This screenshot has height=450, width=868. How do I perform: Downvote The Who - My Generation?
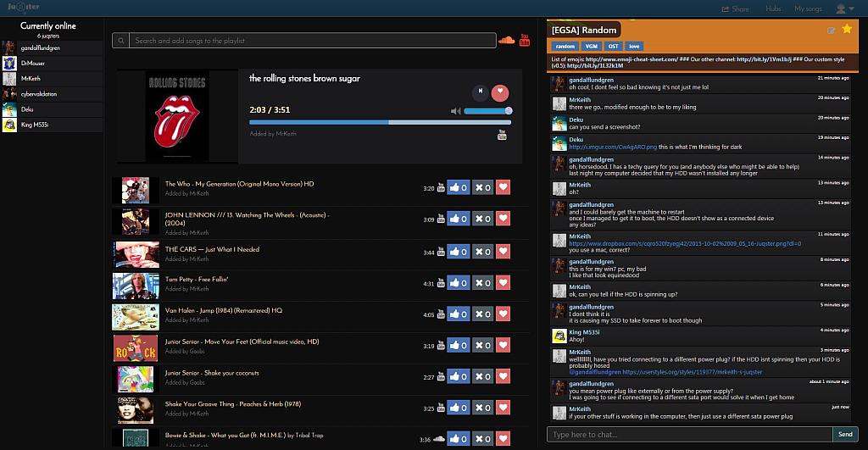482,187
